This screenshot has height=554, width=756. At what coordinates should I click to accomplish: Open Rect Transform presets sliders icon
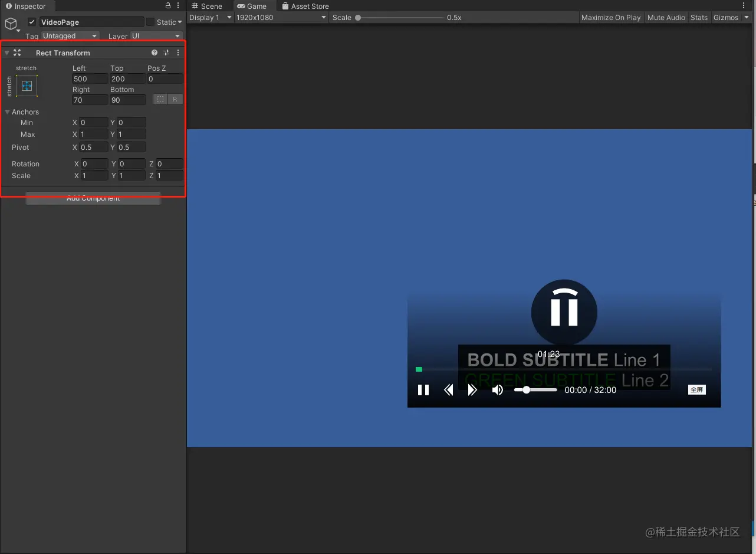tap(166, 53)
